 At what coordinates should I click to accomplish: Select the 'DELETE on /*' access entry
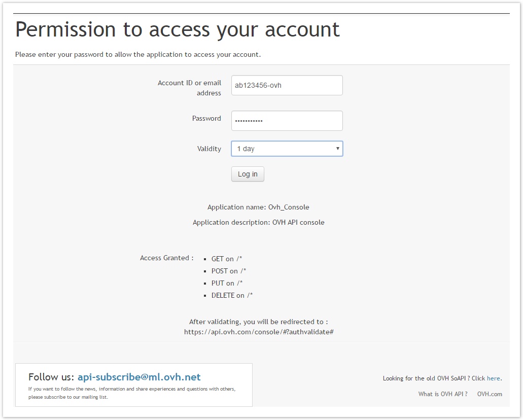[x=232, y=295]
